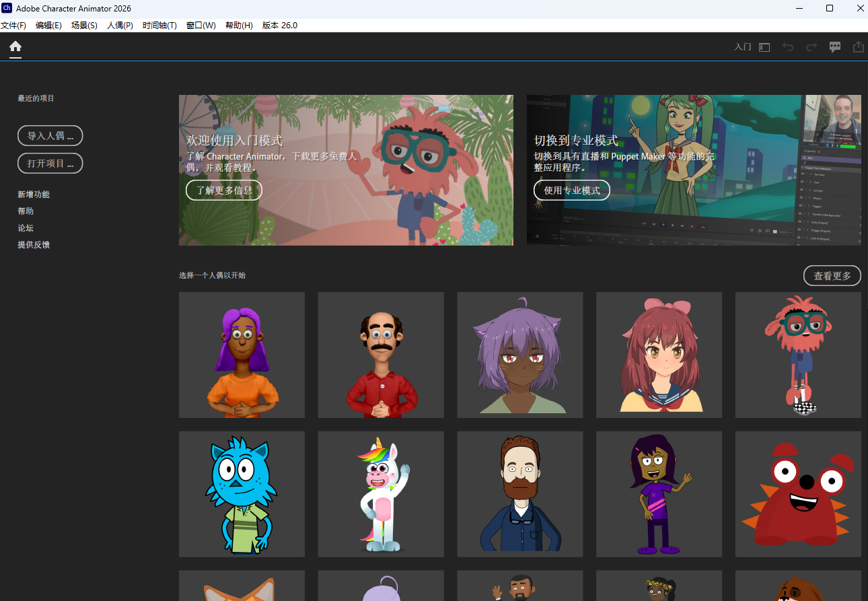This screenshot has width=868, height=601.
Task: Click the 打开项目 button
Action: 50,164
